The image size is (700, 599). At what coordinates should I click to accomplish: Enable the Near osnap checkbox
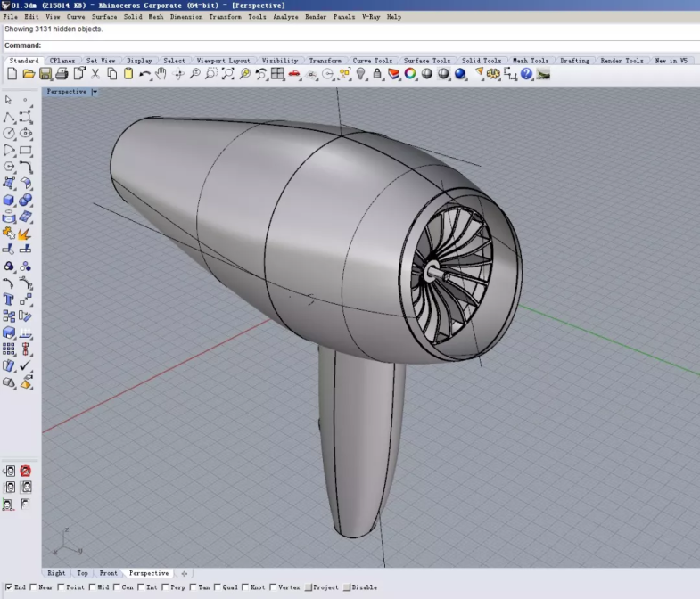click(34, 587)
